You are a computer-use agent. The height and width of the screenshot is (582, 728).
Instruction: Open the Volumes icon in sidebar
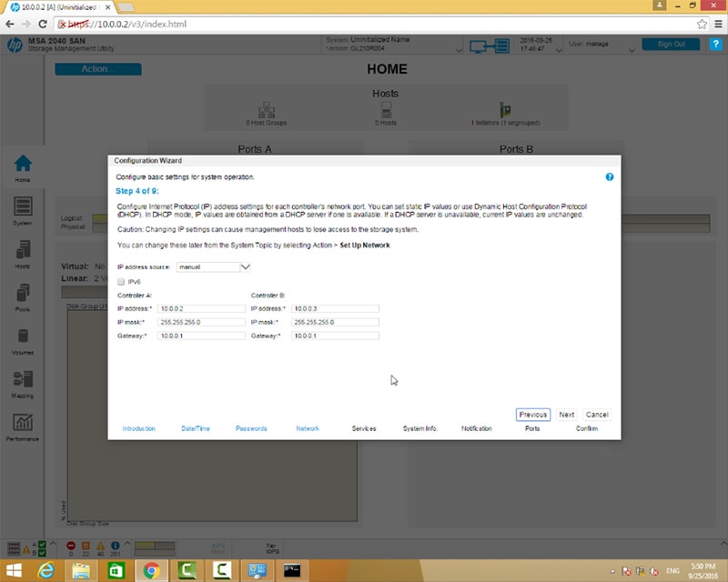(x=23, y=336)
